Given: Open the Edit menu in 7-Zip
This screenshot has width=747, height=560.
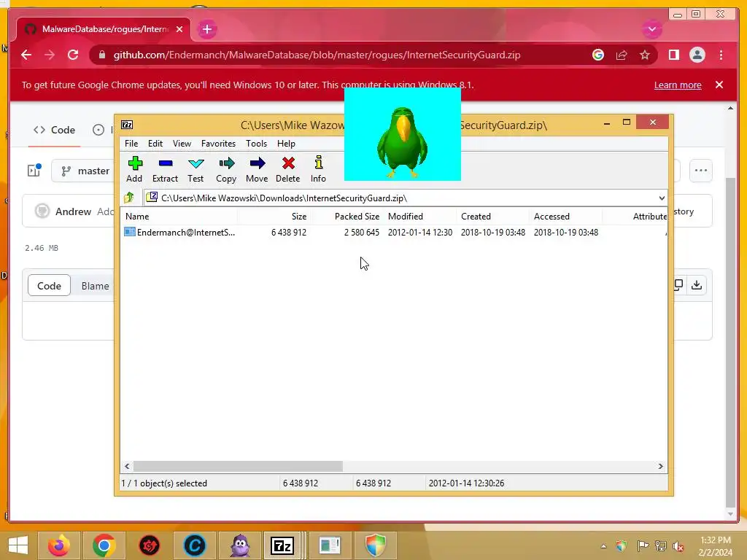Looking at the screenshot, I should click(x=155, y=144).
